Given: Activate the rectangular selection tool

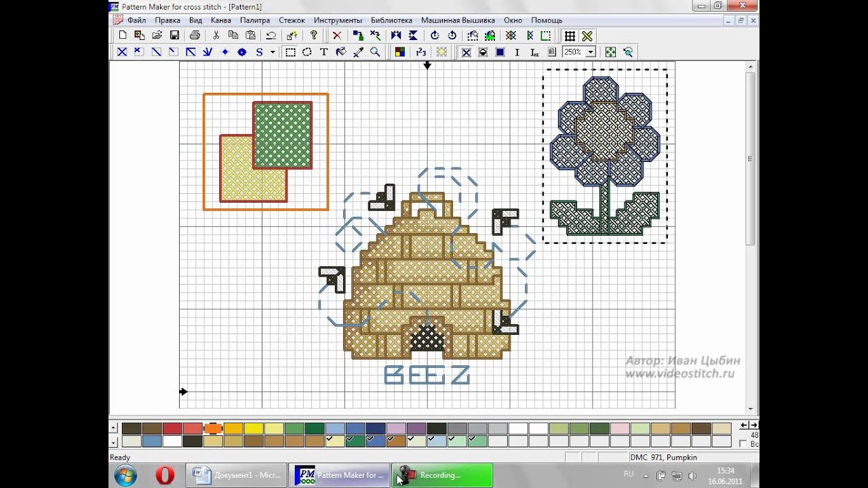Looking at the screenshot, I should (290, 52).
